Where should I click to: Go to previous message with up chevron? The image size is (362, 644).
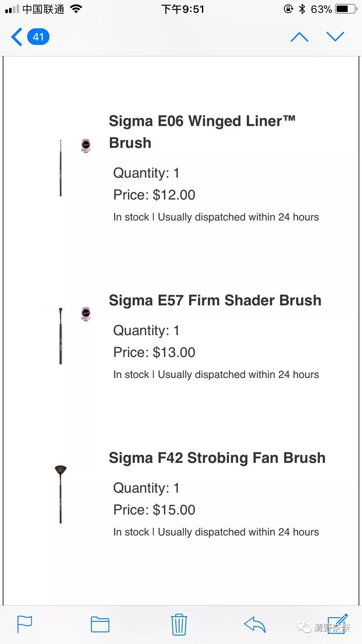(299, 37)
